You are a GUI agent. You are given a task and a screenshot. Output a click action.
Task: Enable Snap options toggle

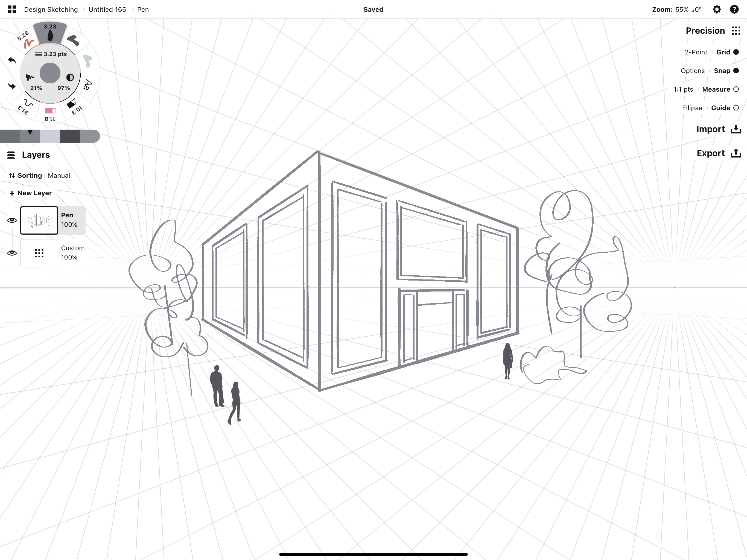(737, 70)
